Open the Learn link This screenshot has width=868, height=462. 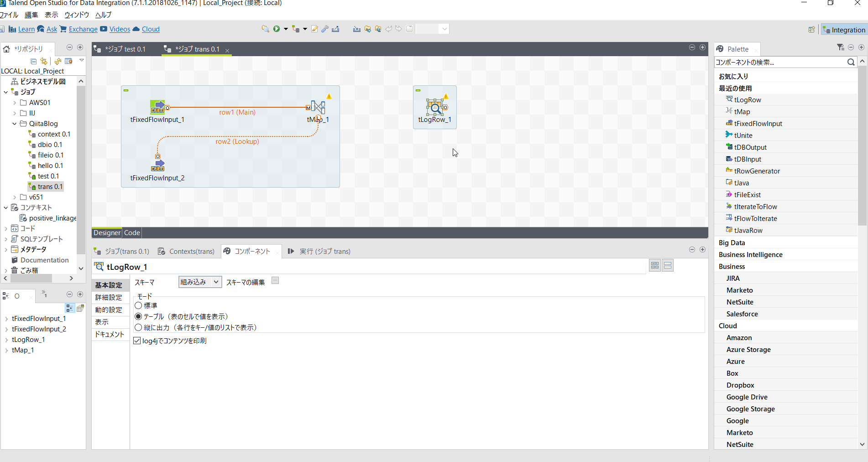click(26, 29)
